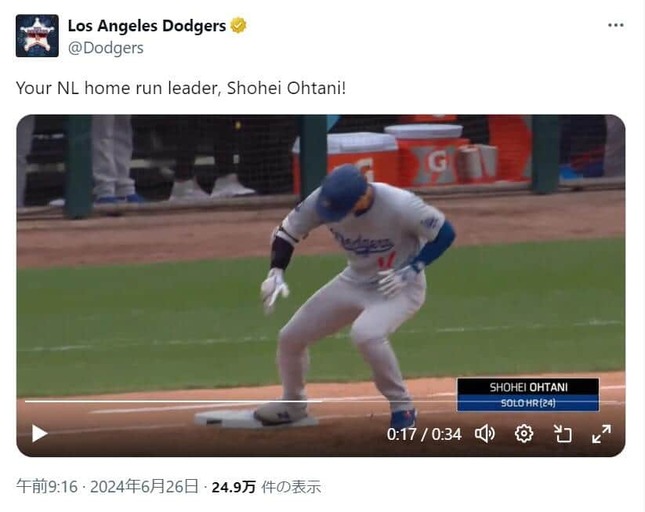Open the @Dodgers handle link
Viewport: 645px width, 512px height.
tap(106, 48)
